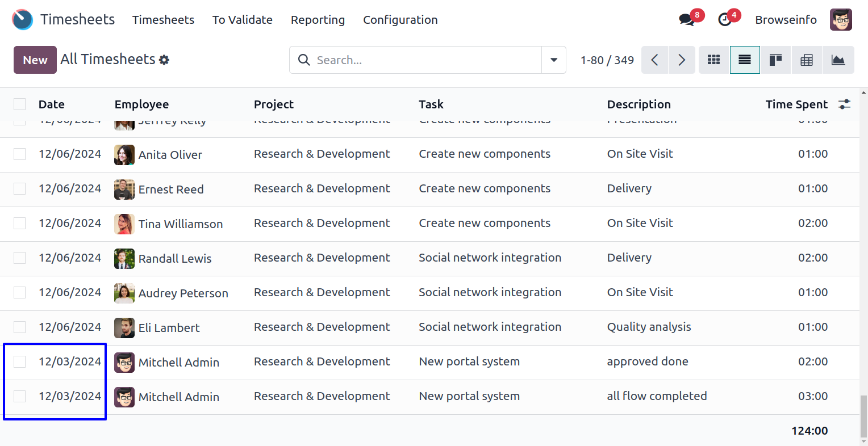Screen dimensions: 868x446
Task: Open the chat messages icon
Action: tap(687, 20)
